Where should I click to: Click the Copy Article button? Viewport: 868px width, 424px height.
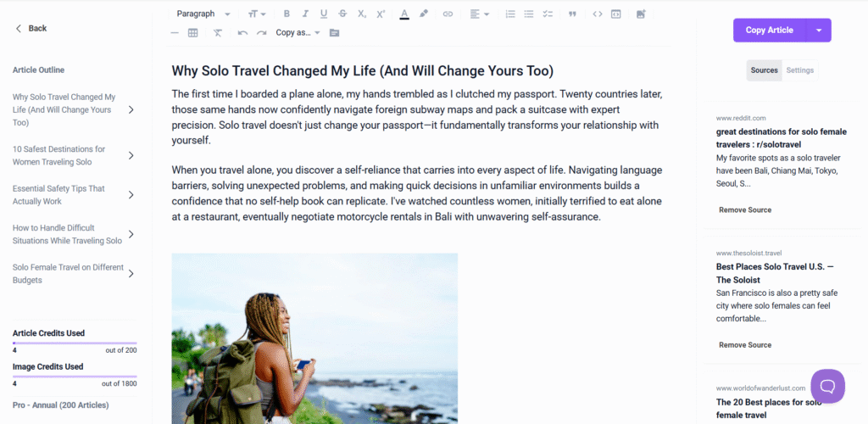coord(769,31)
